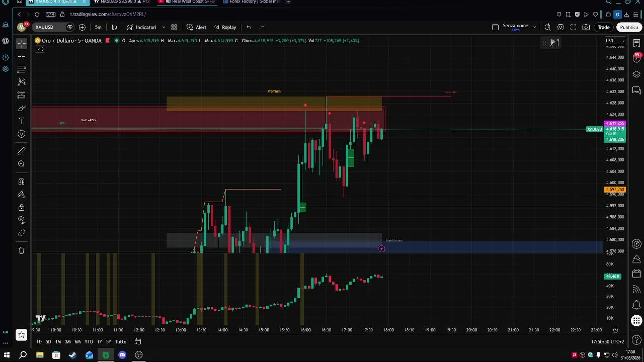The height and width of the screenshot is (362, 644).
Task: Toggle lock all drawings
Action: (x=21, y=208)
